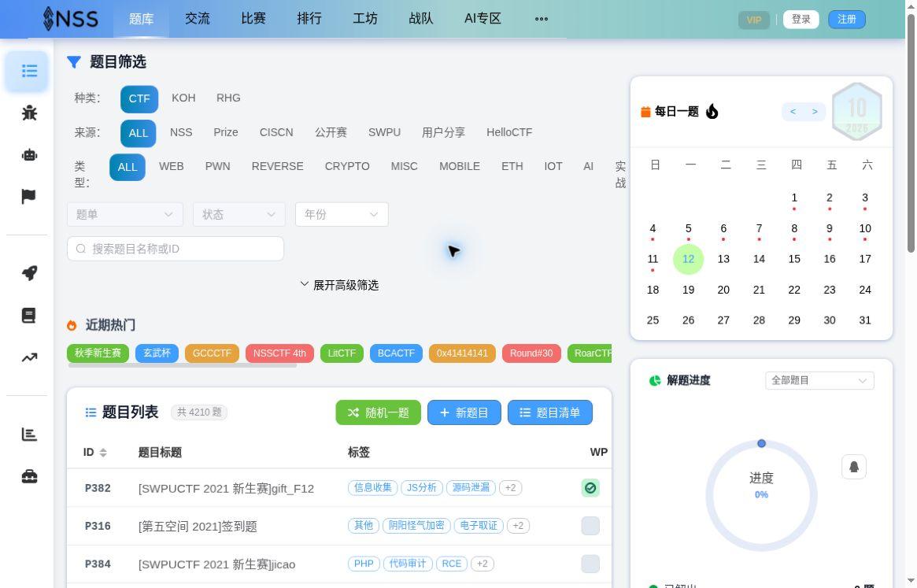Click the NSSCTF 4th hot tag
917x588 pixels.
[279, 353]
